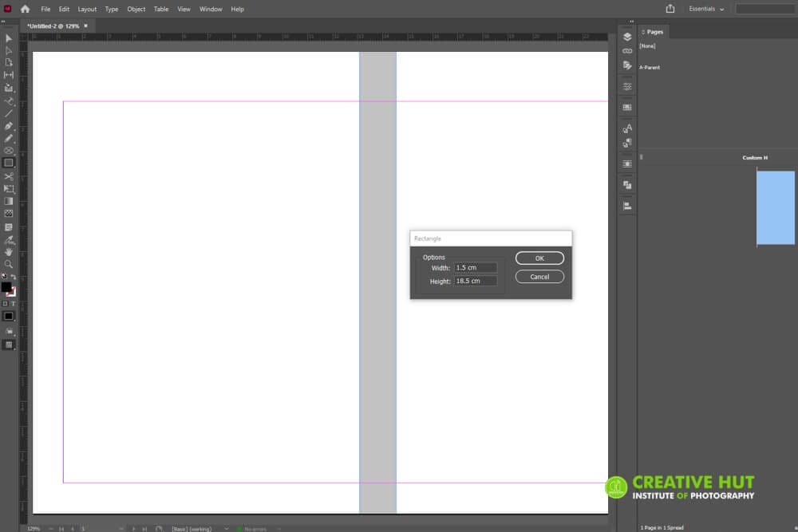Select the Gradient Swatch tool

tap(9, 201)
